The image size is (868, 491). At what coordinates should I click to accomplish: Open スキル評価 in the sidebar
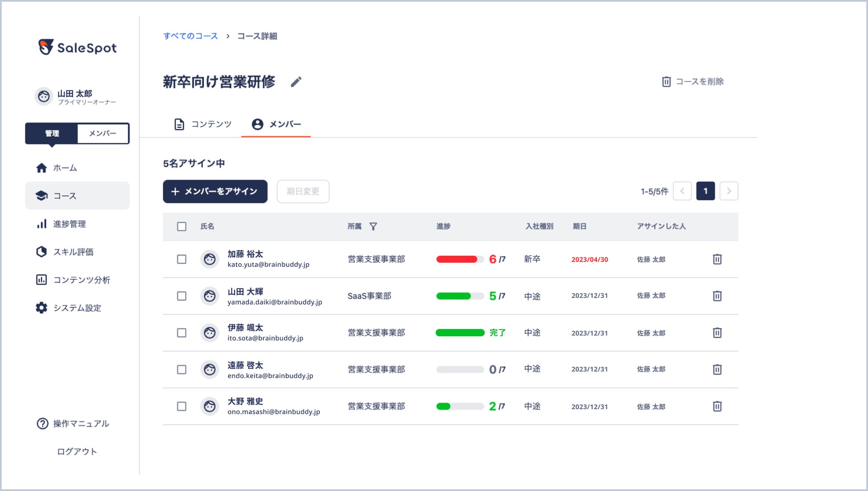pyautogui.click(x=73, y=252)
